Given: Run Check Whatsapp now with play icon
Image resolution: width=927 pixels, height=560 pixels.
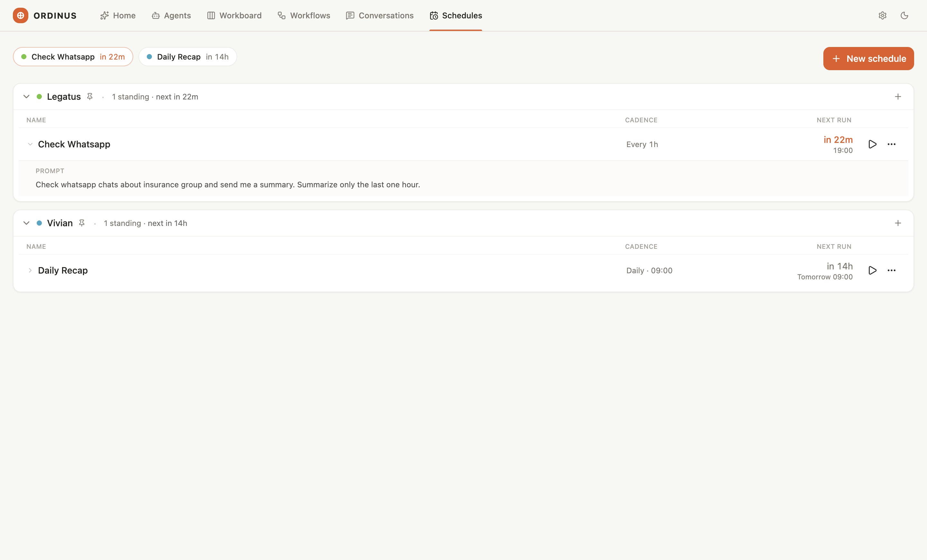Looking at the screenshot, I should (872, 144).
